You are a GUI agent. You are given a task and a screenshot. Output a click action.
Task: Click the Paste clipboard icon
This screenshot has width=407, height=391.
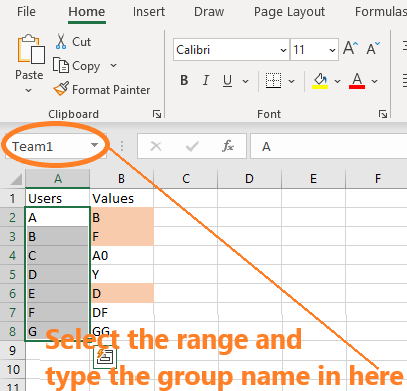31,49
